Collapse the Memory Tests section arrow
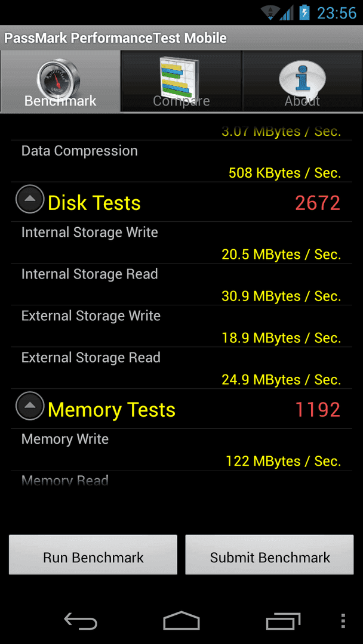 tap(30, 406)
